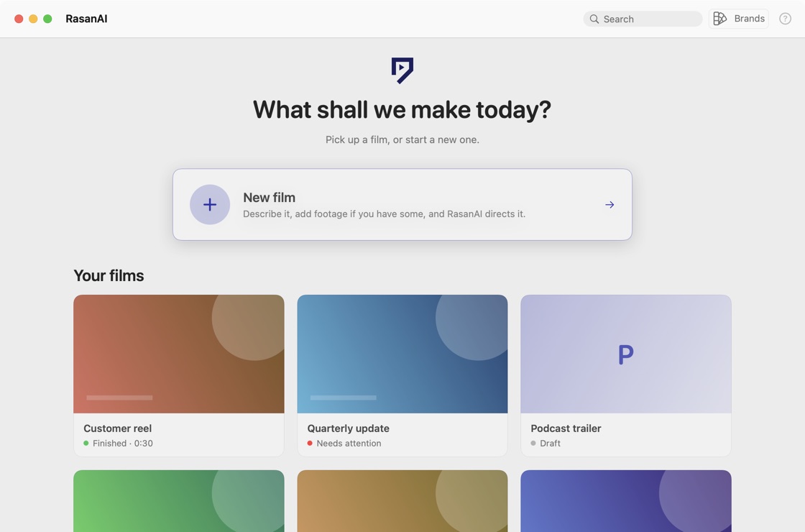Click the 'What shall we make today?' heading
Viewport: 805px width, 532px height.
pyautogui.click(x=402, y=110)
